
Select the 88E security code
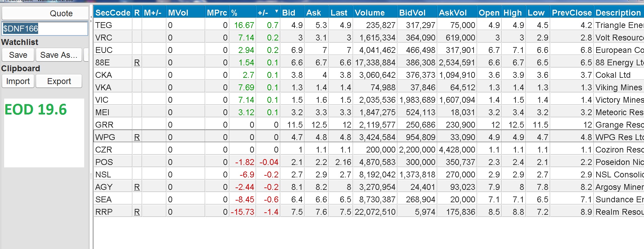pyautogui.click(x=103, y=63)
